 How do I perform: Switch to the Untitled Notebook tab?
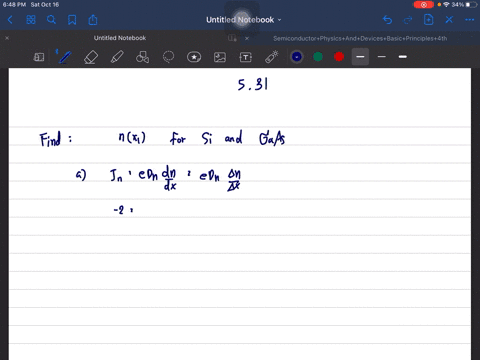click(x=120, y=38)
